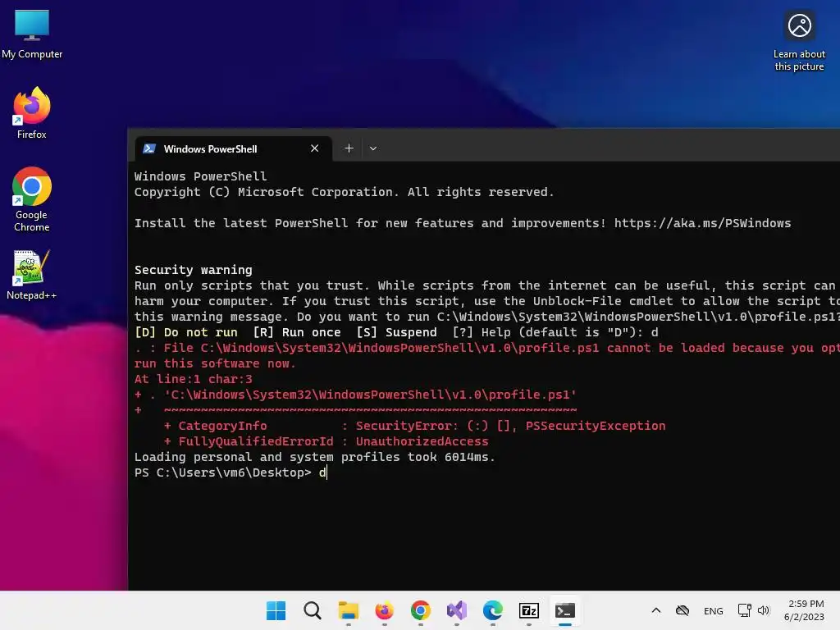Click the PS C:\Users\vm6\Desktop prompt line
Image resolution: width=840 pixels, height=630 pixels.
(230, 472)
